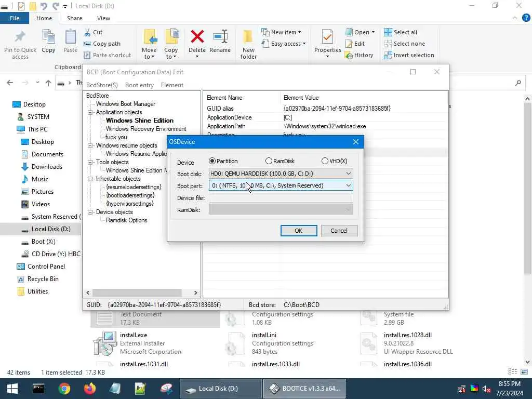This screenshot has height=399, width=532.
Task: Select Ramdisk Options tree item
Action: point(127,220)
